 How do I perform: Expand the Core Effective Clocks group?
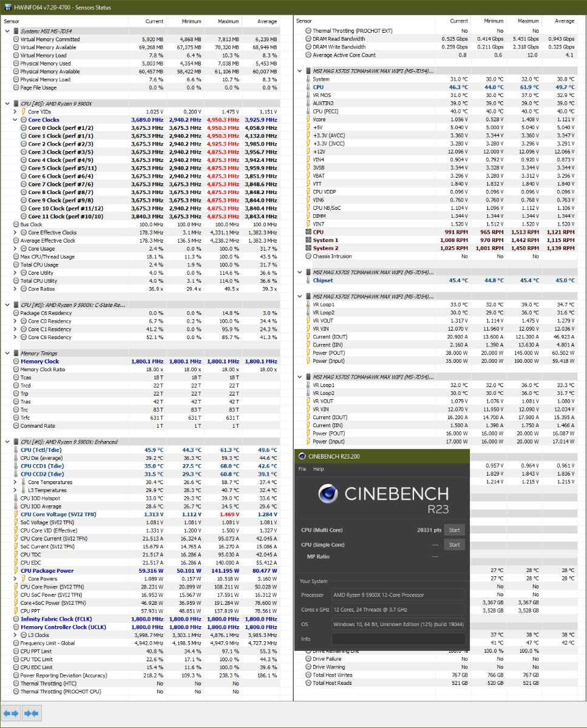pos(15,232)
